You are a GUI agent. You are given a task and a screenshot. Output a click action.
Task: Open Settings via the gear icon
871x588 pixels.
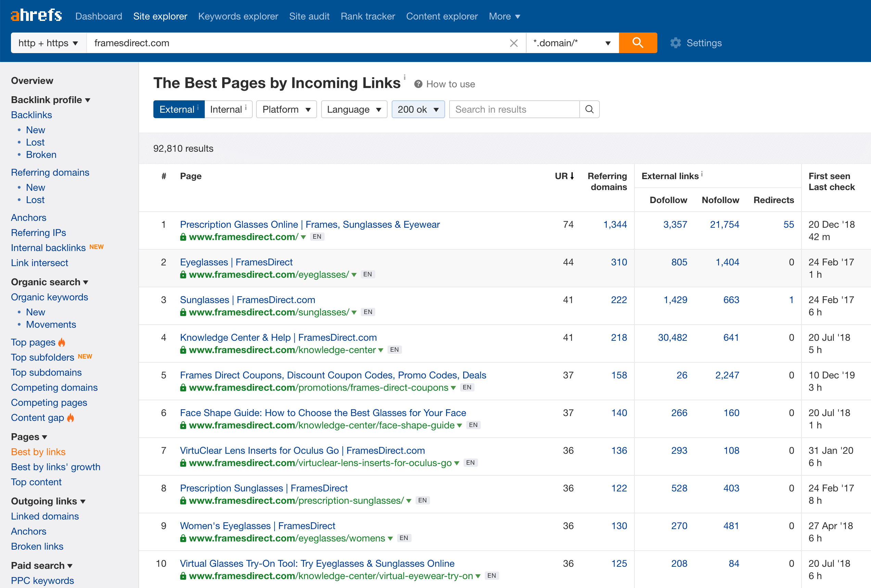point(676,43)
